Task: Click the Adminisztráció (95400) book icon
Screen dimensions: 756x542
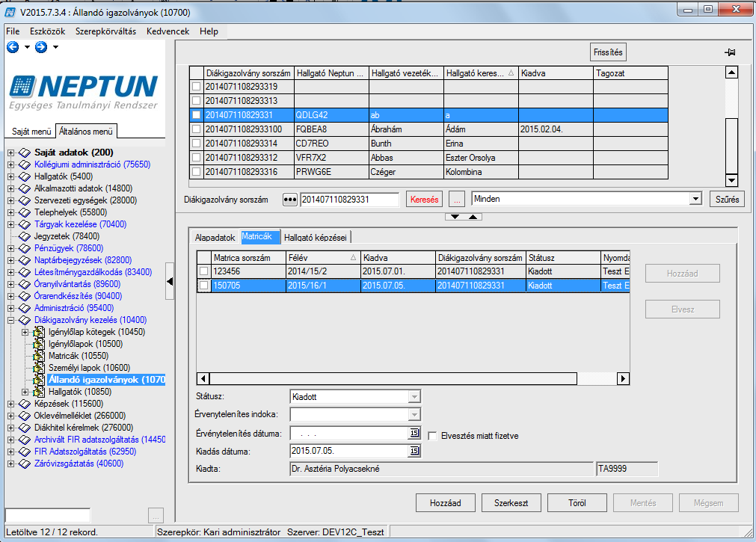Action: coord(25,308)
